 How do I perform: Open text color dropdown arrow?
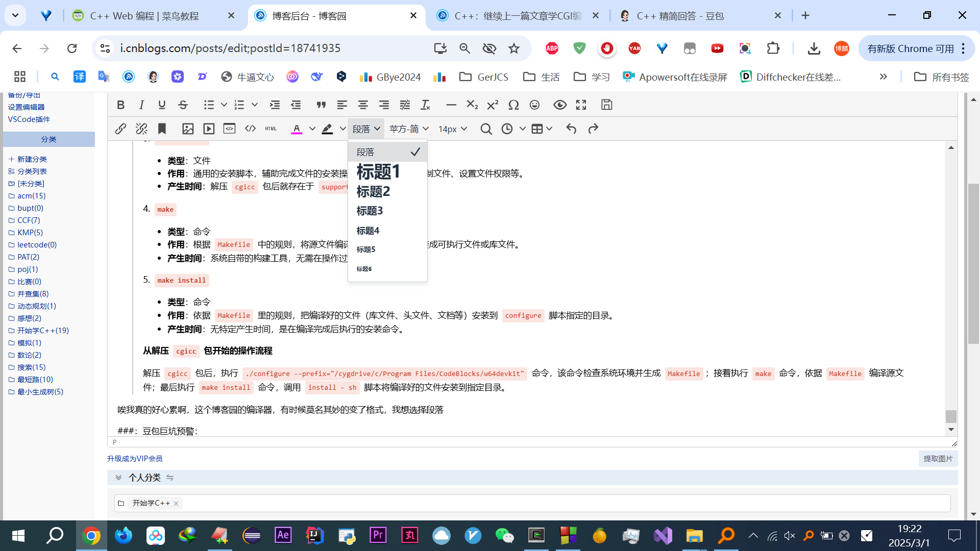[x=312, y=129]
